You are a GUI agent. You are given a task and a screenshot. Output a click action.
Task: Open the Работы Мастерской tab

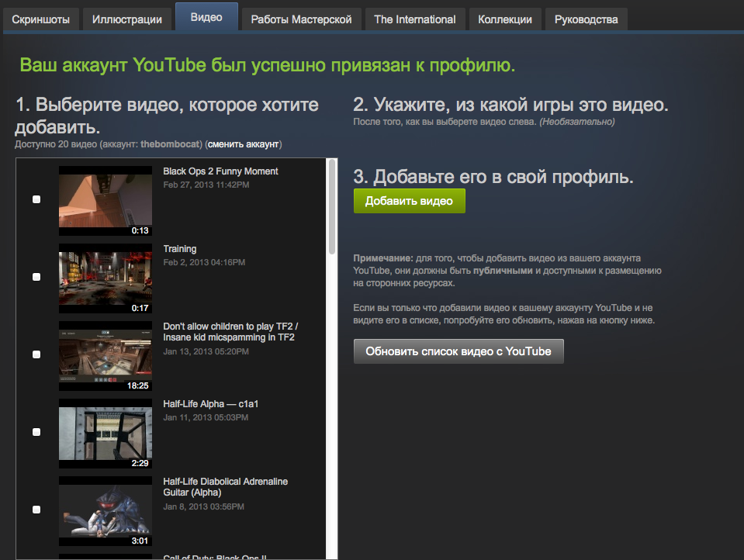301,19
